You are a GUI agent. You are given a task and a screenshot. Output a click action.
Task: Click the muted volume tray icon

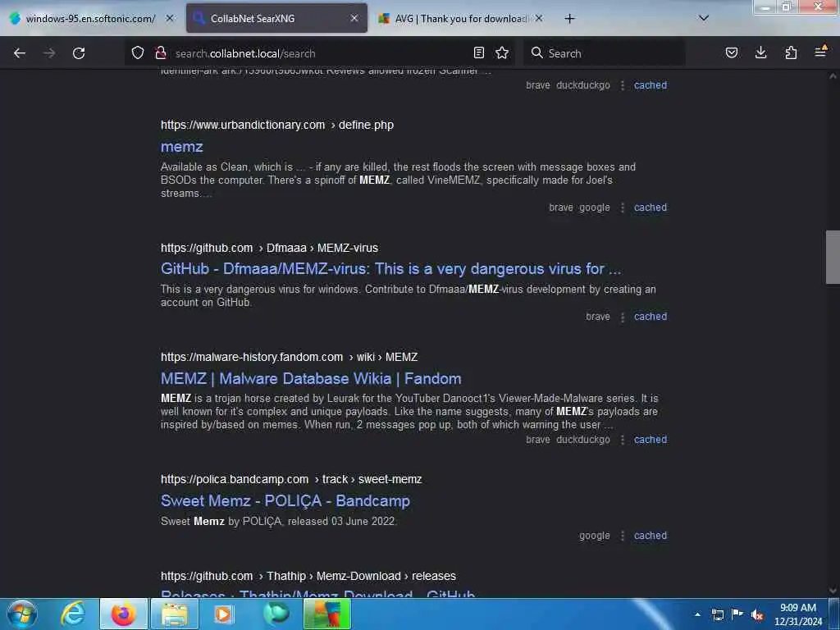tap(757, 615)
